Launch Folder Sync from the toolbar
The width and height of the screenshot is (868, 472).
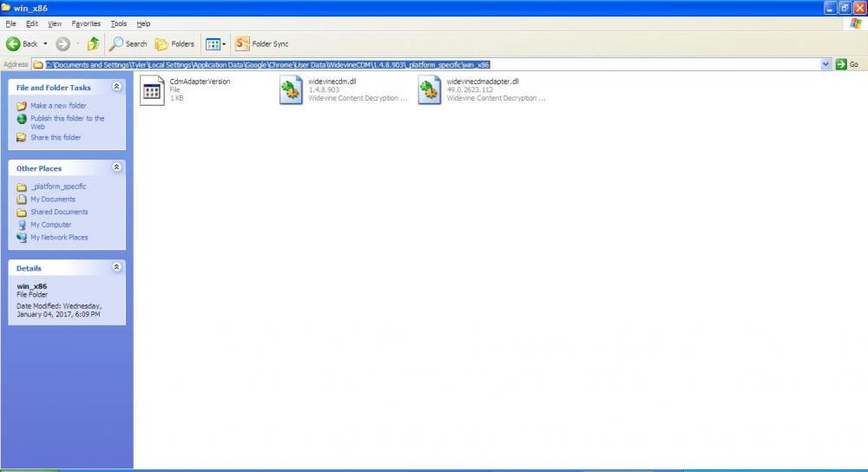pyautogui.click(x=262, y=43)
